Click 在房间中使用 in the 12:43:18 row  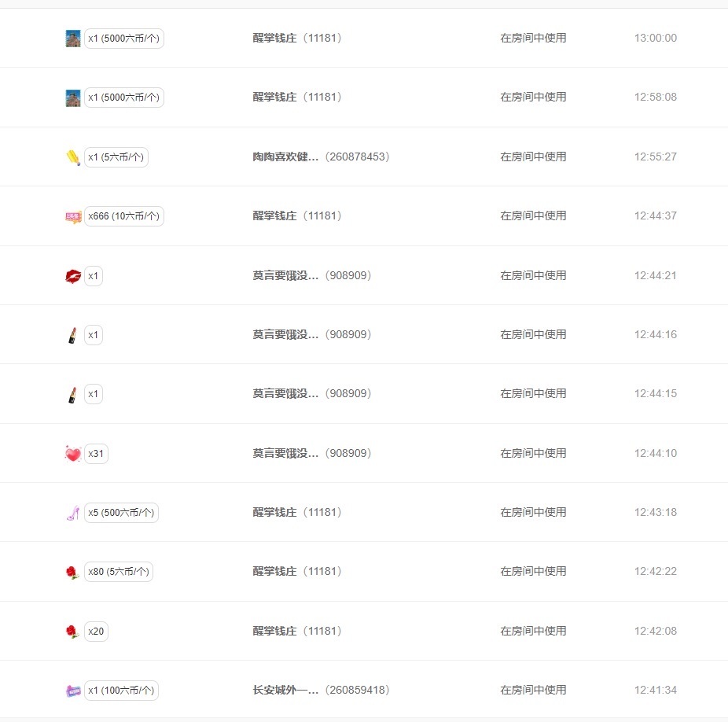coord(533,512)
